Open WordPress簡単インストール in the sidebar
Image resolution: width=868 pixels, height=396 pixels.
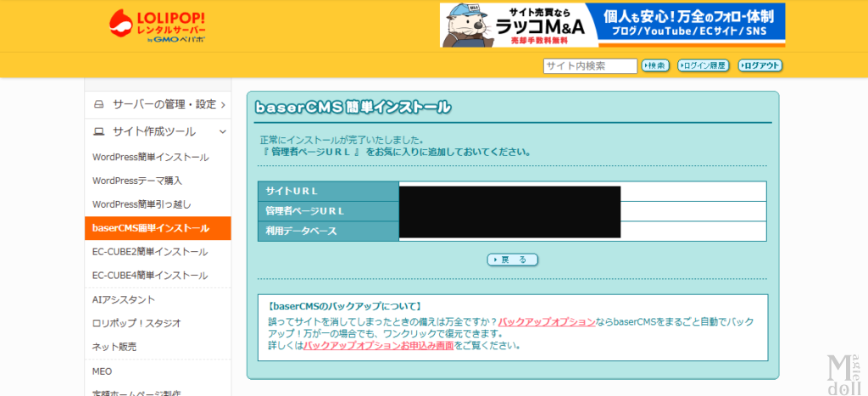tap(150, 157)
